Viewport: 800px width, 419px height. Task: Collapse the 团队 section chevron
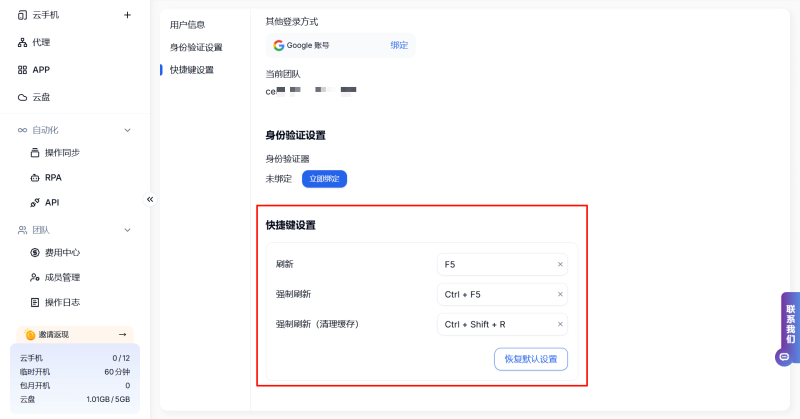tap(127, 230)
